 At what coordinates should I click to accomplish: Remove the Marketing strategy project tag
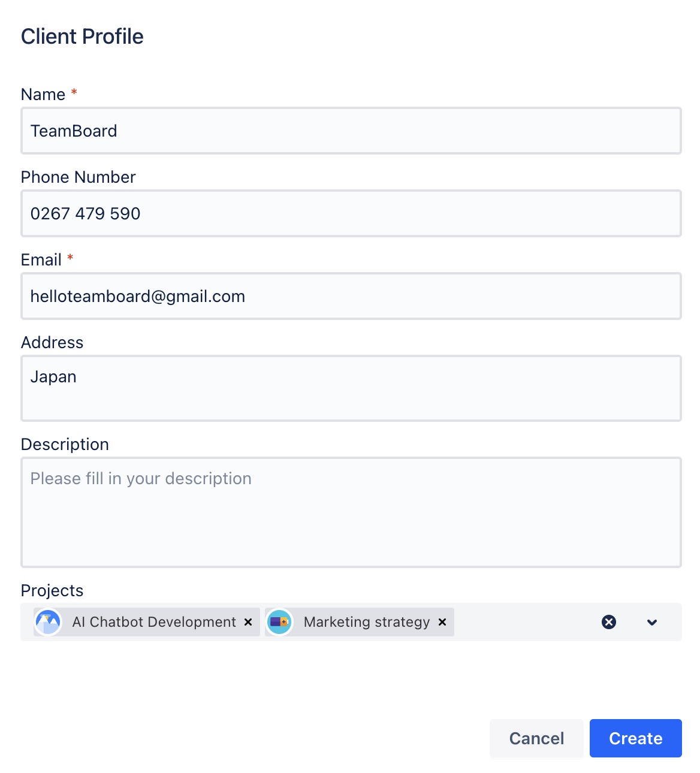pyautogui.click(x=442, y=622)
